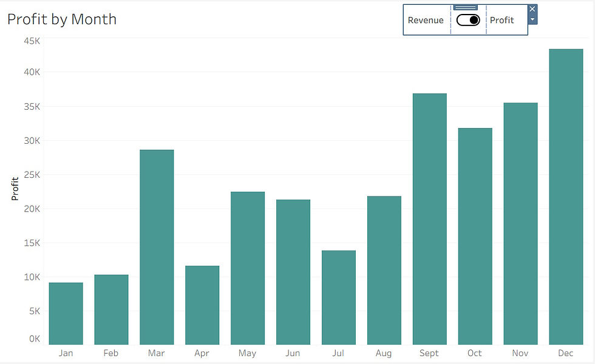Viewport: 595px width, 364px height.
Task: Click the 35K axis tick label
Action: tap(32, 107)
